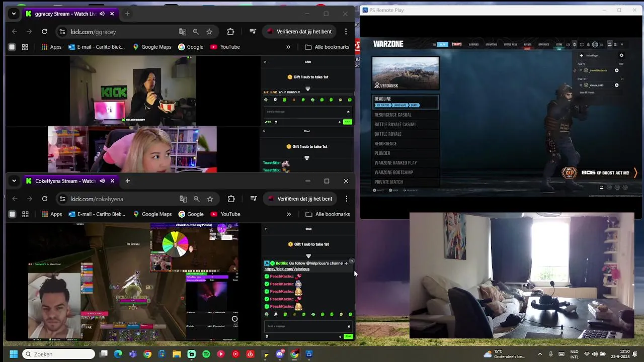Screen dimensions: 644x362
Task: Open Google bookmark in ggracey window
Action: point(191,47)
